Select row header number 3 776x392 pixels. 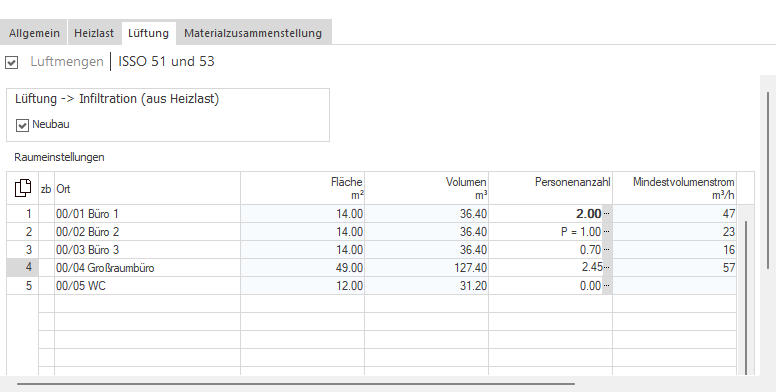[x=23, y=249]
